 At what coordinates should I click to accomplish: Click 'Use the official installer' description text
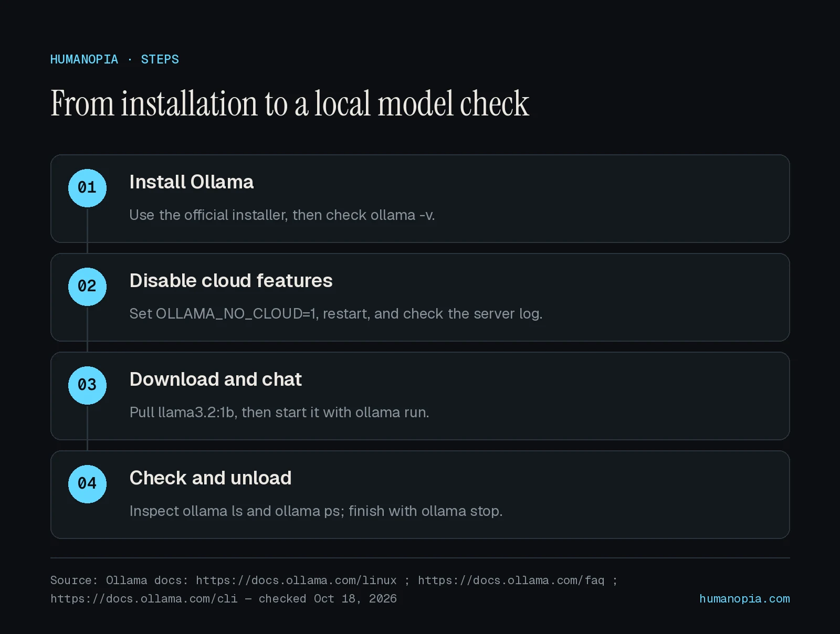point(282,215)
